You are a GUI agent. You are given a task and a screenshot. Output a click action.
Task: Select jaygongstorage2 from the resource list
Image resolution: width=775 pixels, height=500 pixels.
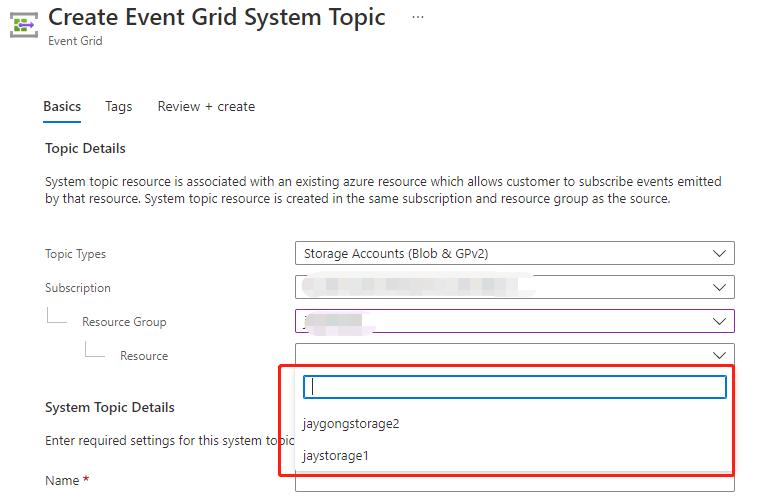(x=351, y=424)
